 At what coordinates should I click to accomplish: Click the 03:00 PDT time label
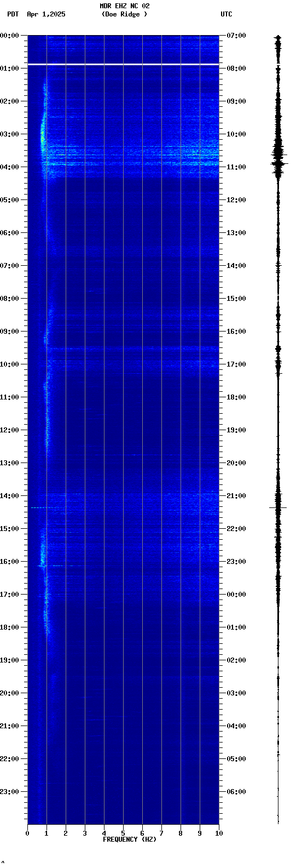click(9, 134)
